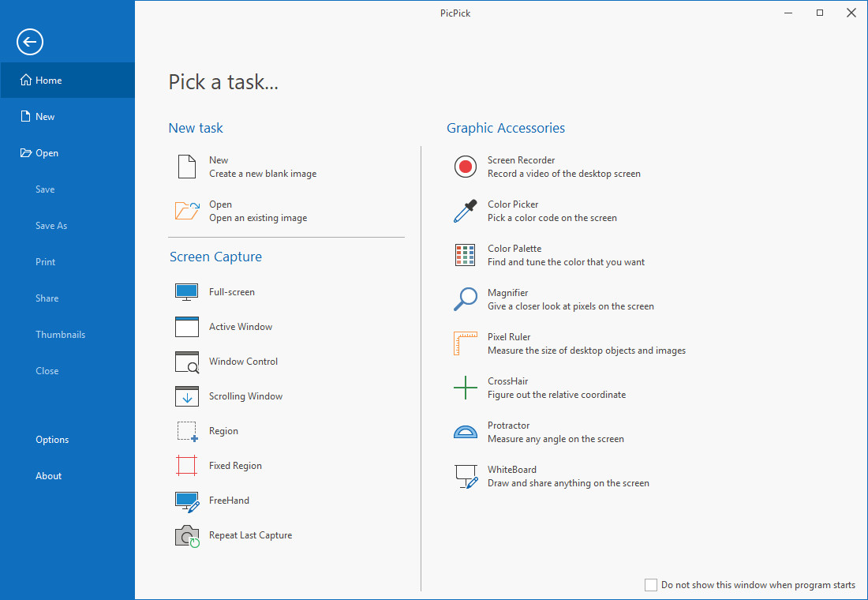Choose the Scrolling Window capture icon
Screen dimensions: 868x600
click(x=187, y=396)
